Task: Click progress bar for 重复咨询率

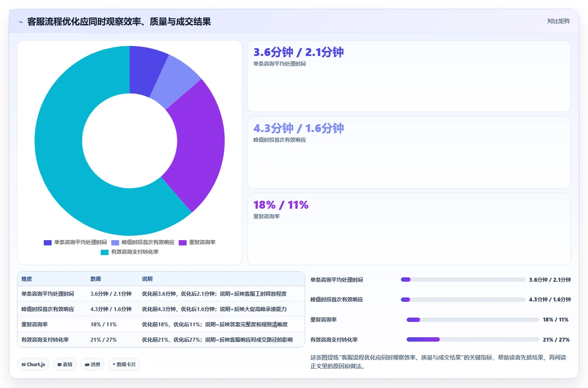Action: (x=473, y=320)
